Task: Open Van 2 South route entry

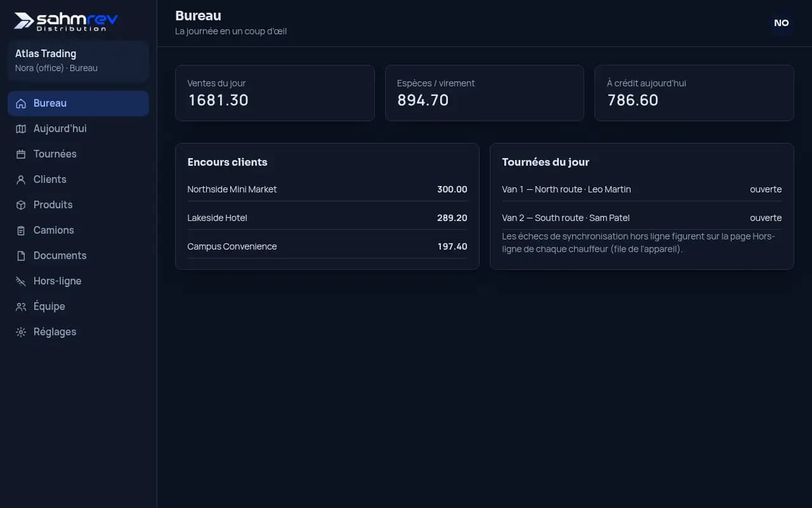Action: point(641,218)
